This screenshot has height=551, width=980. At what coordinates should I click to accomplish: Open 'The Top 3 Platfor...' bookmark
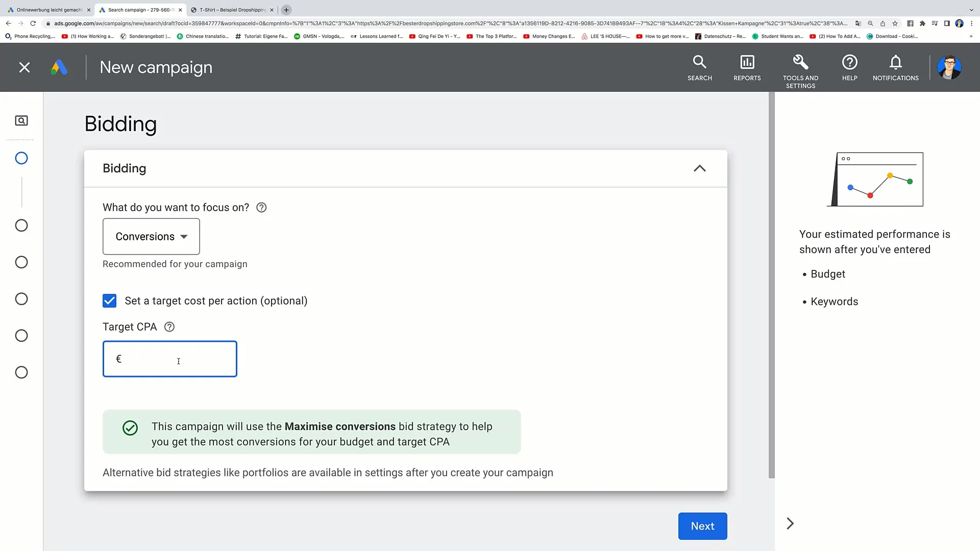click(492, 36)
